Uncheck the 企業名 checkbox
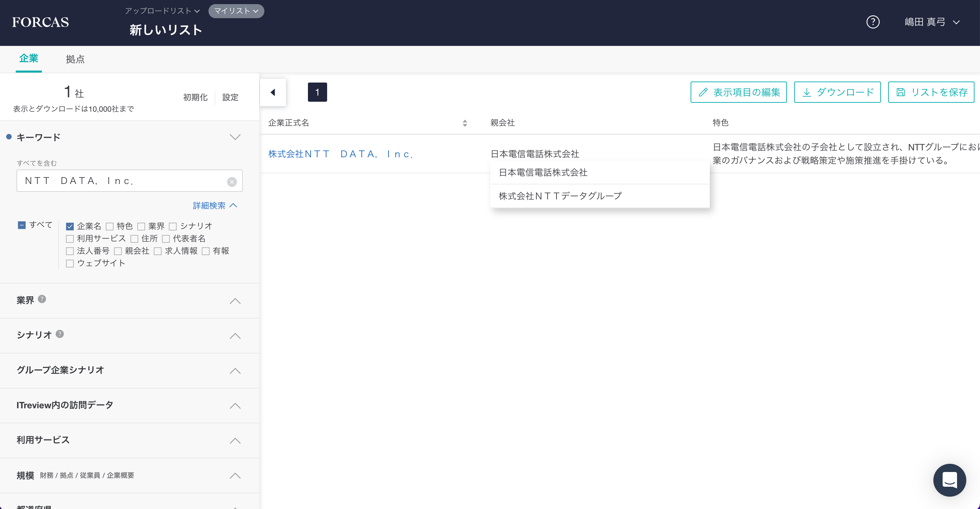Image resolution: width=980 pixels, height=509 pixels. [x=70, y=226]
